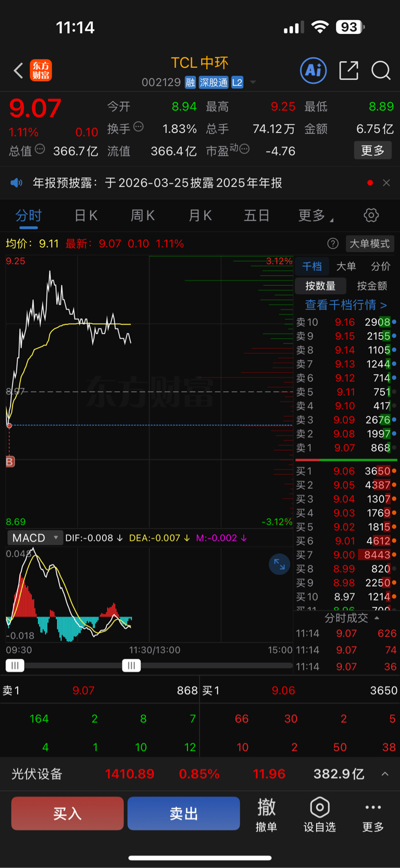Switch to 月K tab
400x868 pixels.
[200, 216]
